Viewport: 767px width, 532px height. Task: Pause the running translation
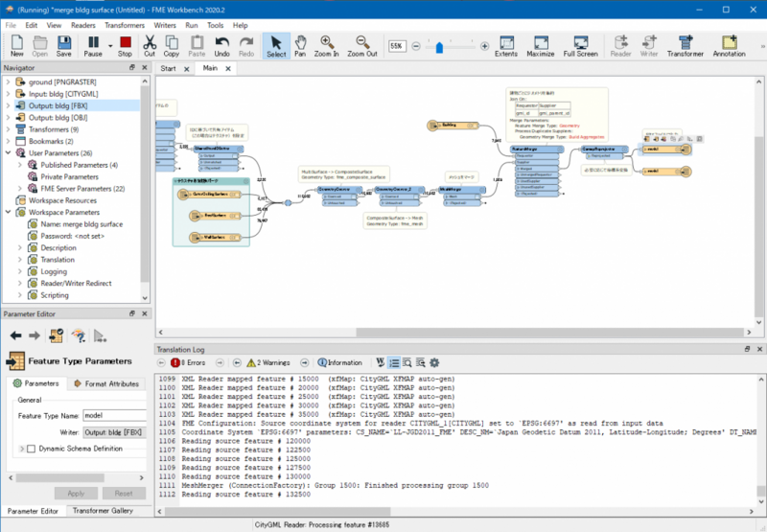[92, 46]
